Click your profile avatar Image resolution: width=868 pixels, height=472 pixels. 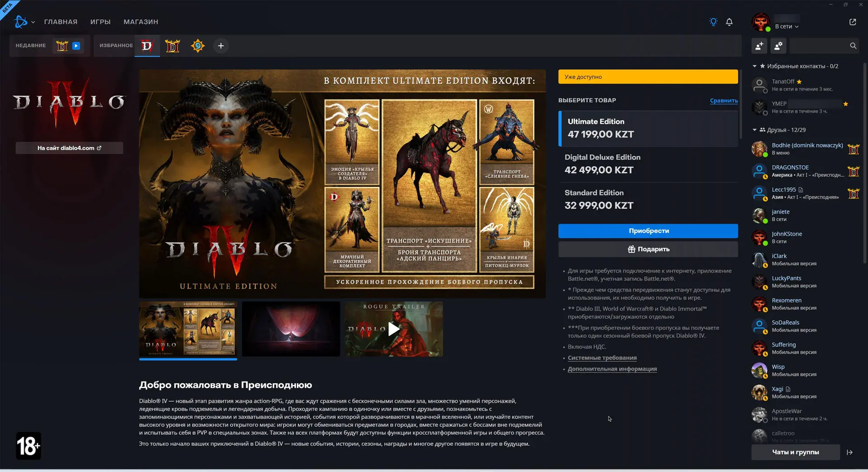(761, 22)
